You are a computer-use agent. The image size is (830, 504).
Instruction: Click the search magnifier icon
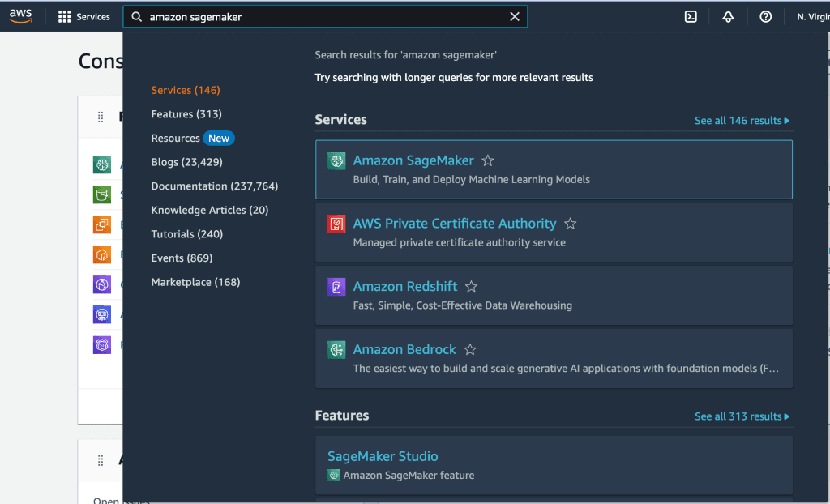(x=136, y=17)
